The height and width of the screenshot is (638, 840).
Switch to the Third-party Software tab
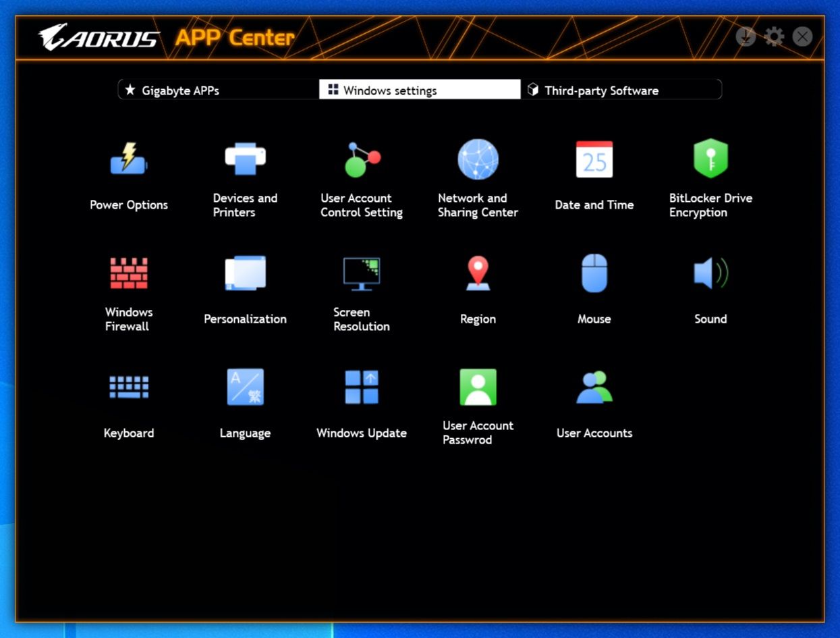(621, 90)
